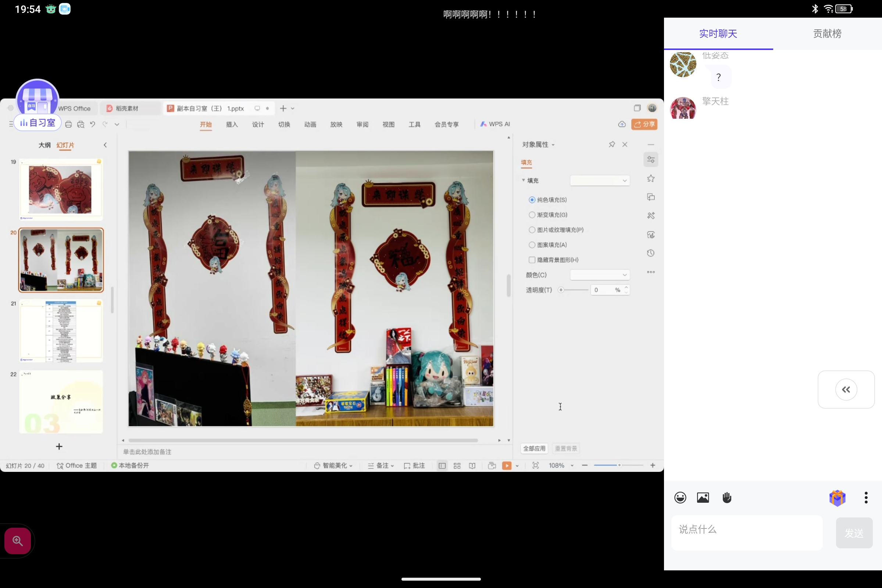Click the cloud upload icon
The image size is (882, 588).
(x=622, y=124)
